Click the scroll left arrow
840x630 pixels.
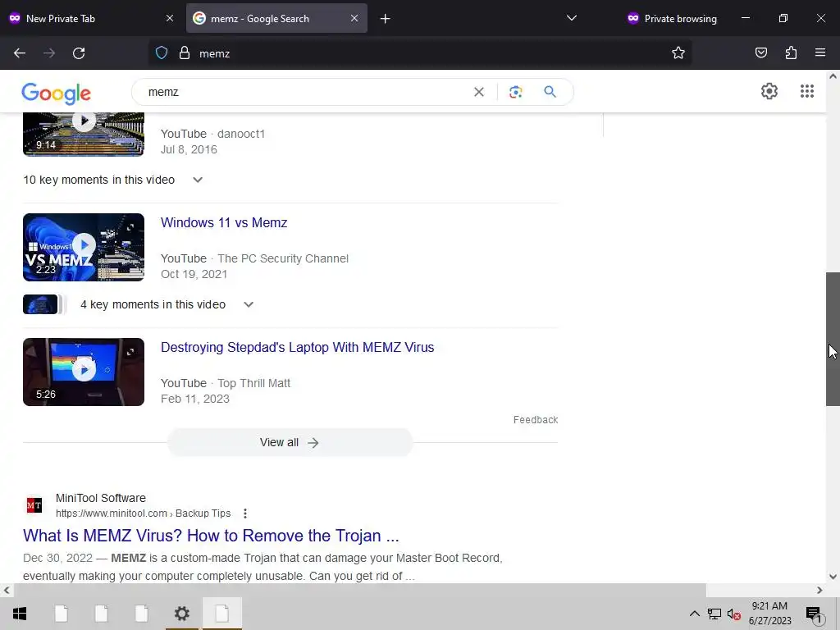(x=7, y=591)
